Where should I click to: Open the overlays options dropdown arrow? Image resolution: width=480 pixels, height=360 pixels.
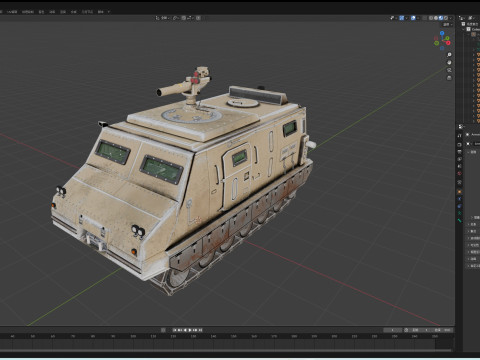418,18
